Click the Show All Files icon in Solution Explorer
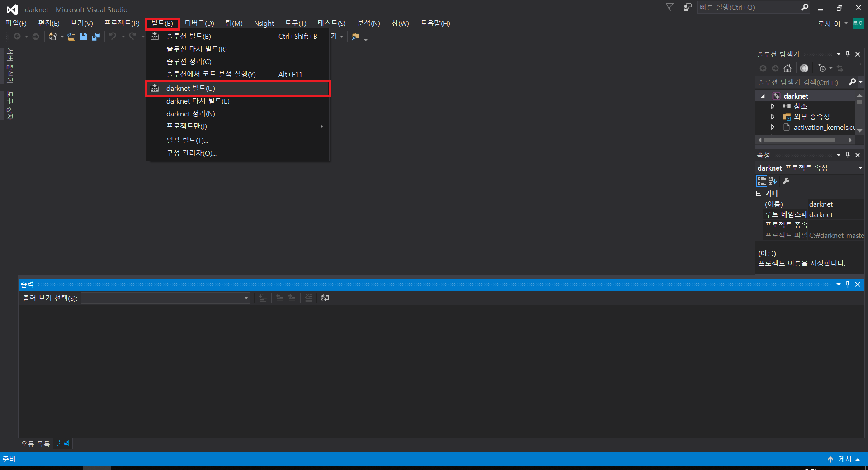The image size is (868, 470). tap(804, 68)
